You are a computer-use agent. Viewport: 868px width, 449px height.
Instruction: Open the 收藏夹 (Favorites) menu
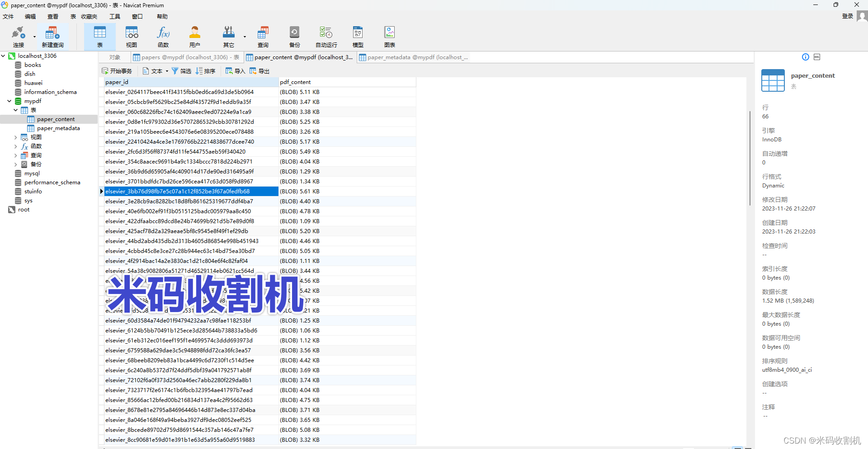(89, 17)
